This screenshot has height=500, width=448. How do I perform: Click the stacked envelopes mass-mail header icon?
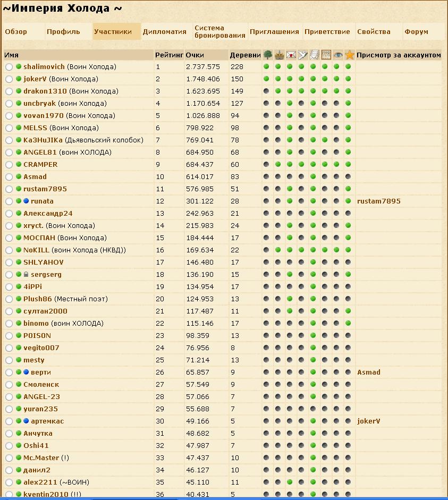[x=315, y=55]
